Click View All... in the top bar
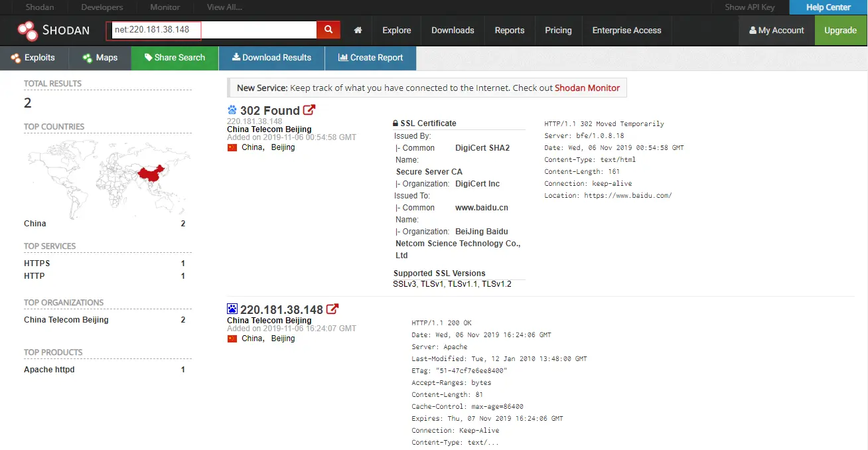The image size is (868, 450). click(x=224, y=7)
